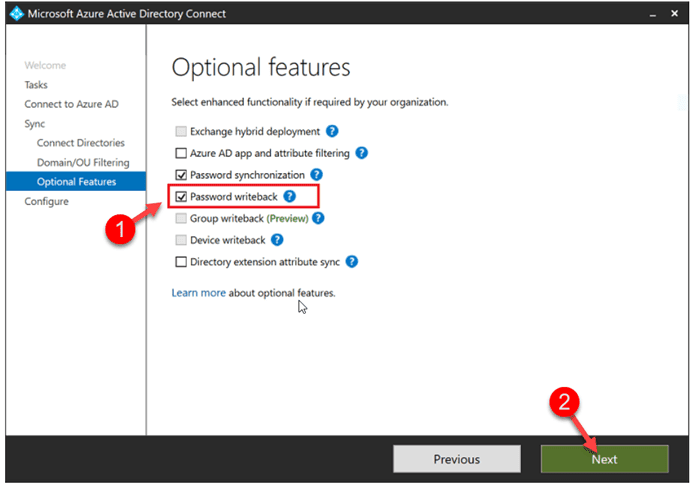
Task: Close the Azure AD Connect window
Action: 674,14
